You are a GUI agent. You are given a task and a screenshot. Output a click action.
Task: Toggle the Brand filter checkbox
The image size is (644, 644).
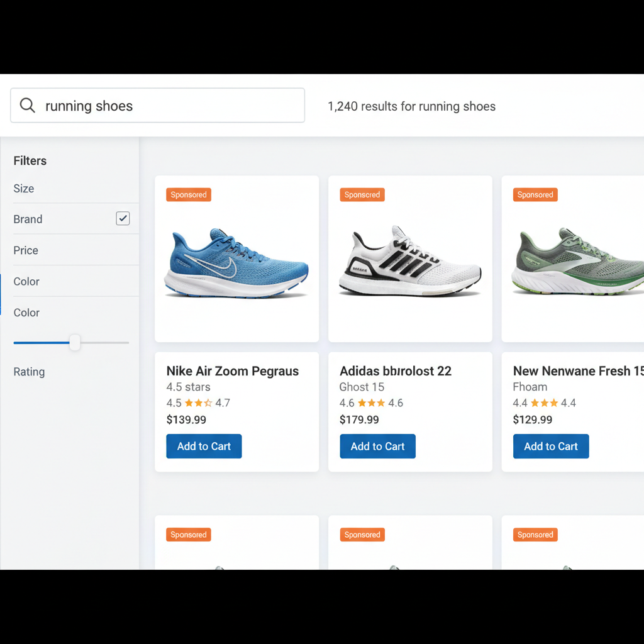123,218
